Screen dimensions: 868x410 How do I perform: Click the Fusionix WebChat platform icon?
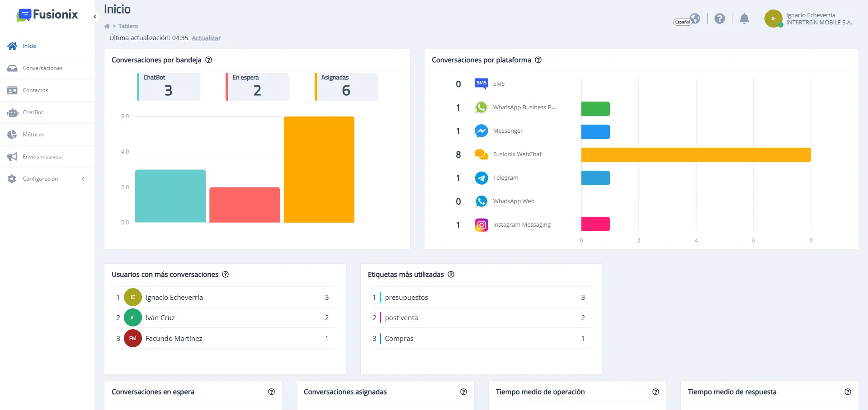481,154
